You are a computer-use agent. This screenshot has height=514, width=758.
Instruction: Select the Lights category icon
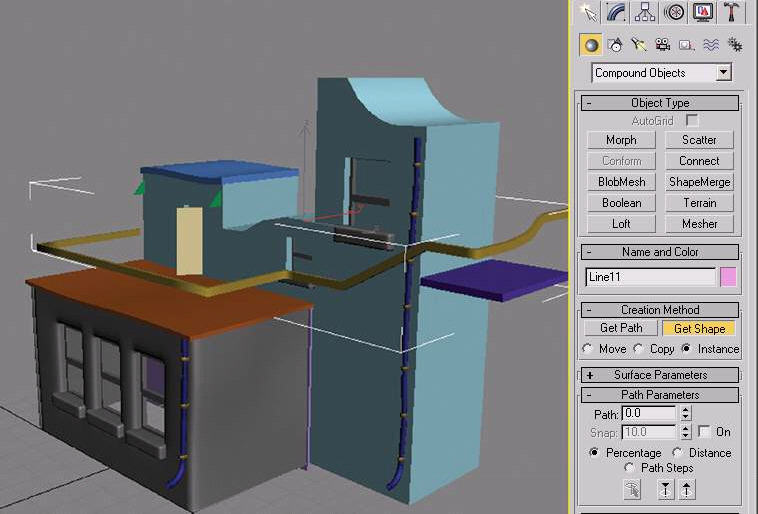638,45
